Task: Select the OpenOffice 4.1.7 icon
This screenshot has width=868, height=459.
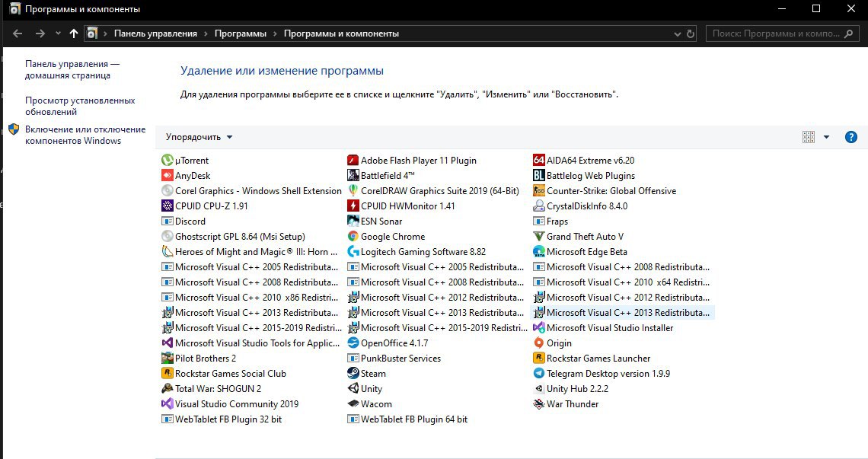Action: pyautogui.click(x=353, y=343)
